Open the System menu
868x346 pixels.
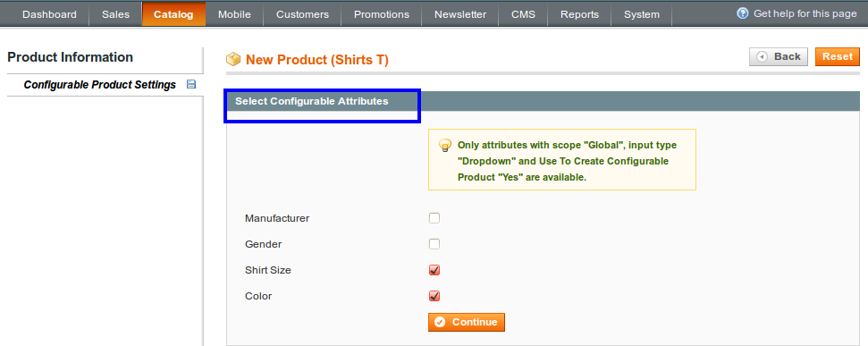coord(642,14)
